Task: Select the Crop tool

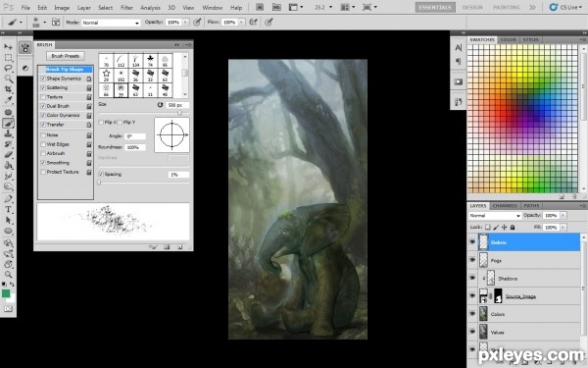Action: point(8,89)
